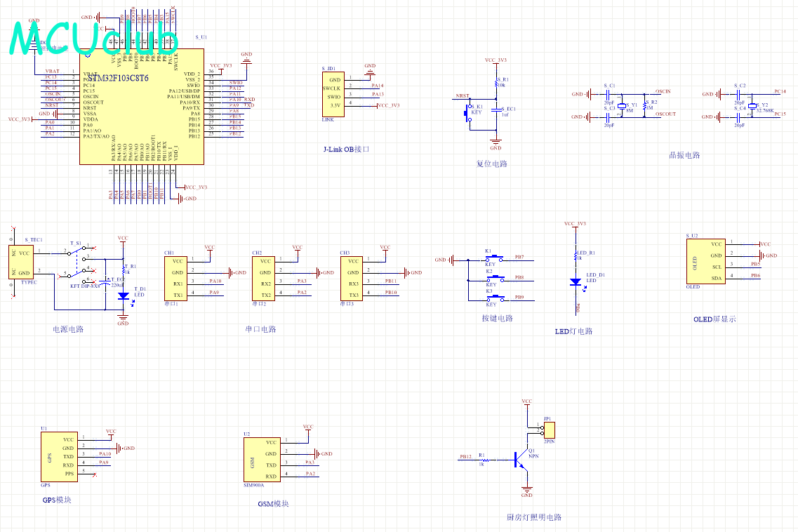Select the NRST net label in reset circuit

(x=462, y=95)
